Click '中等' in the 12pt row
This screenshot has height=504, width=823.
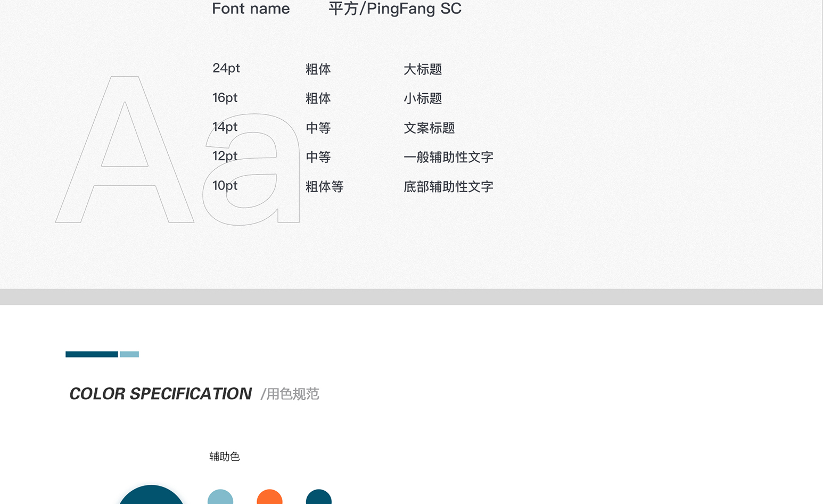(x=318, y=157)
